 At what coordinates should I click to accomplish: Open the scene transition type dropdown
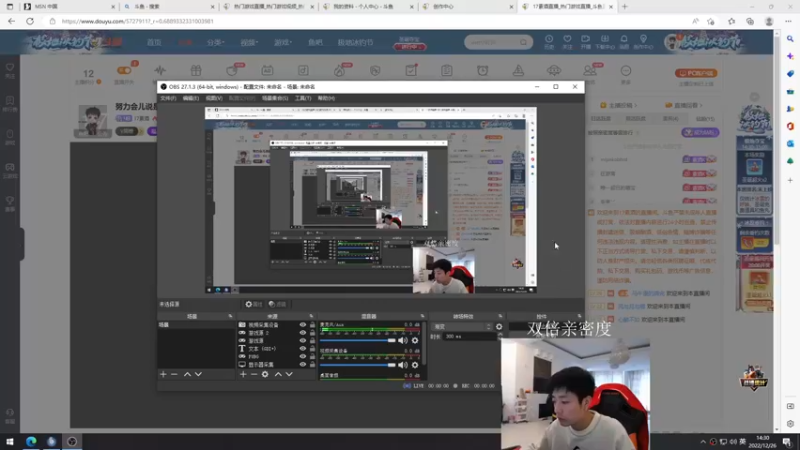coord(462,327)
